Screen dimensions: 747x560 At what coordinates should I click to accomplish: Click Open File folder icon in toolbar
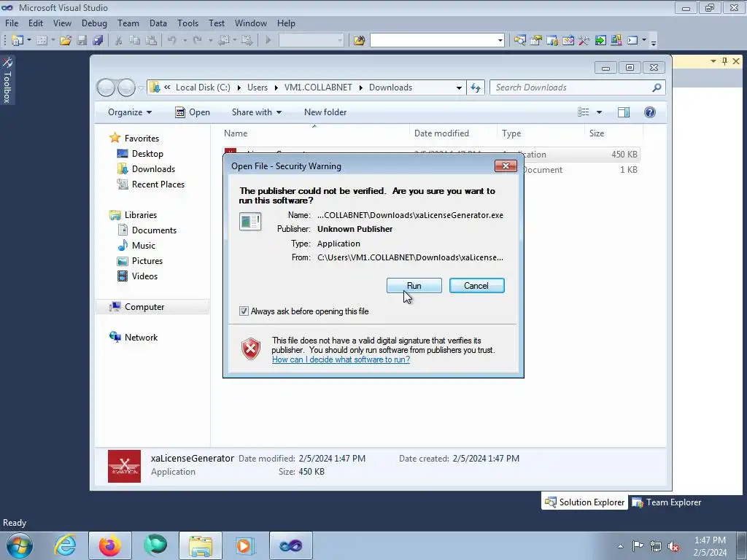tap(66, 41)
